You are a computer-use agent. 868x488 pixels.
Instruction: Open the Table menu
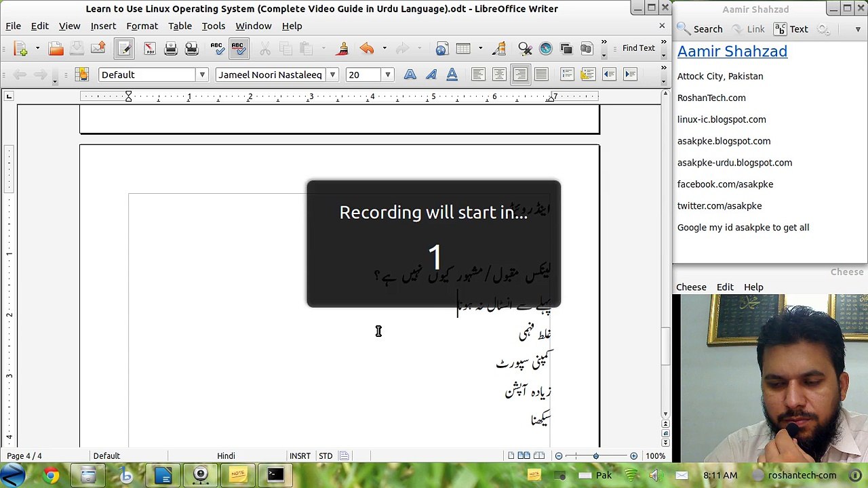(180, 26)
